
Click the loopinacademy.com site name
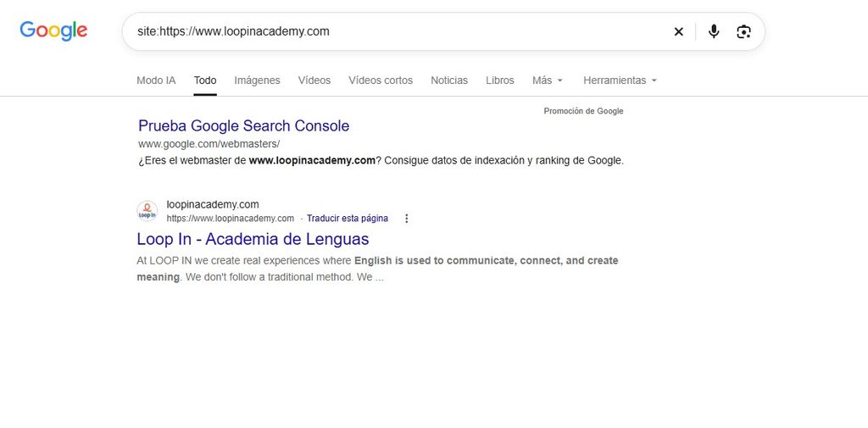pos(213,204)
